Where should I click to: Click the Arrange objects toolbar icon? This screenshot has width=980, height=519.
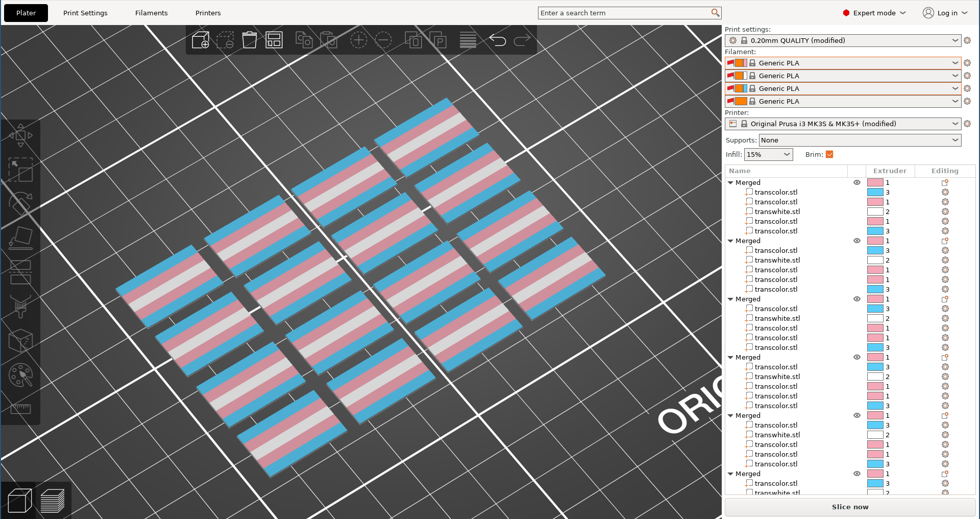click(274, 40)
